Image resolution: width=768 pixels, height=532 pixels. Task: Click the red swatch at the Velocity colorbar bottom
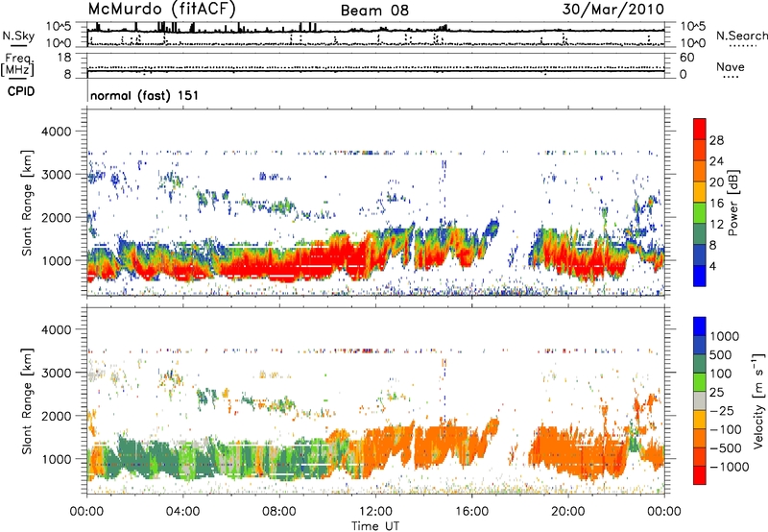[700, 476]
